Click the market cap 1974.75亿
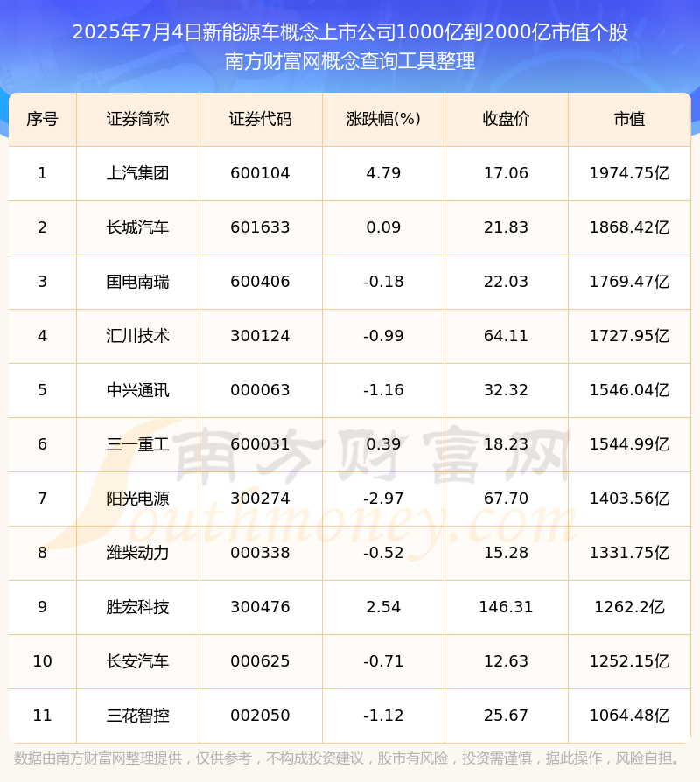This screenshot has height=782, width=700. point(630,173)
